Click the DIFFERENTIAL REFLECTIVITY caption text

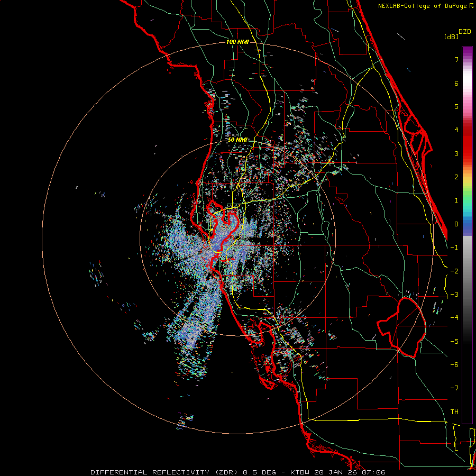pyautogui.click(x=150, y=472)
